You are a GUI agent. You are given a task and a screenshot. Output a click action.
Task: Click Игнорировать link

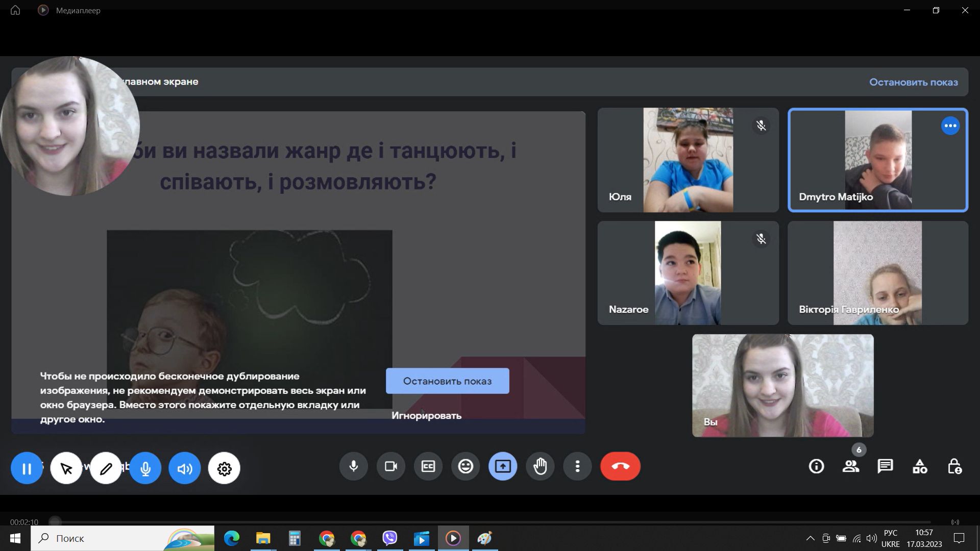click(x=426, y=416)
